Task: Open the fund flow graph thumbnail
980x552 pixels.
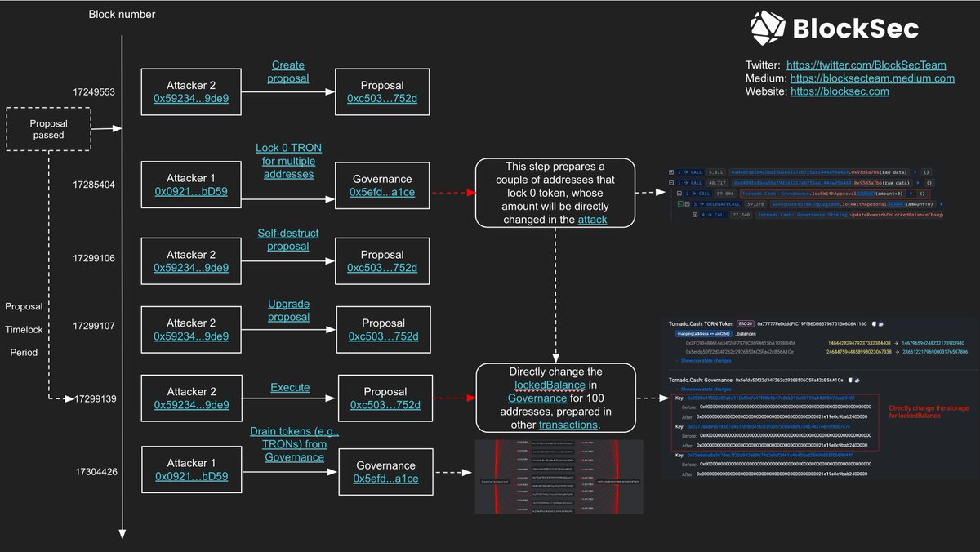Action: [559, 477]
